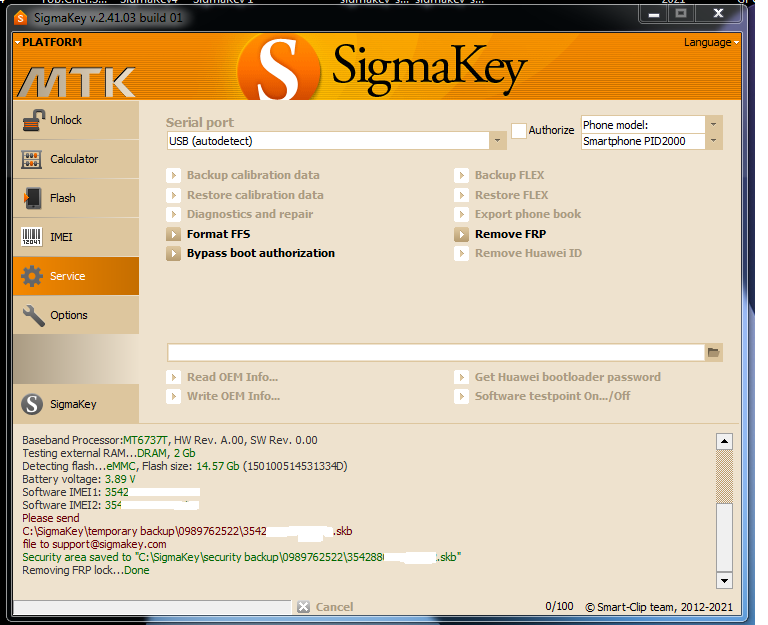768x625 pixels.
Task: Click the Format FFS arrow icon
Action: click(x=173, y=234)
